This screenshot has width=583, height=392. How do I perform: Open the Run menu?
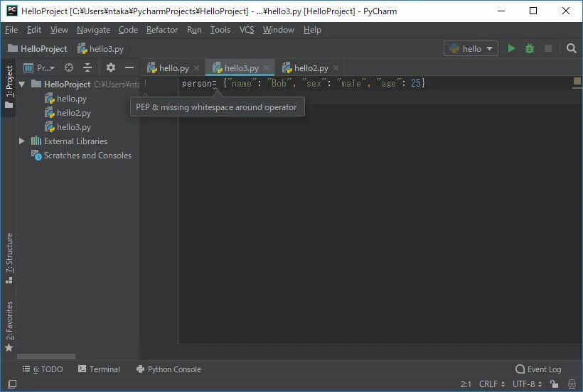tap(194, 30)
